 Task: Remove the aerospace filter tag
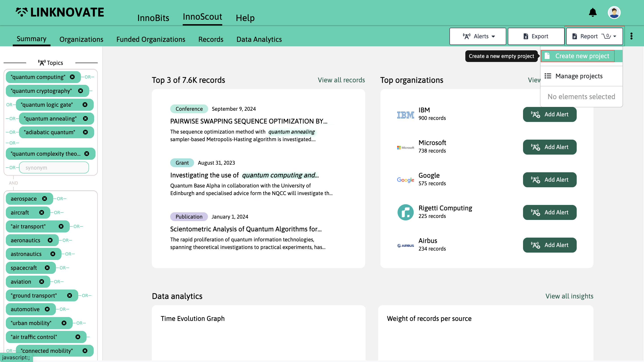coord(45,198)
